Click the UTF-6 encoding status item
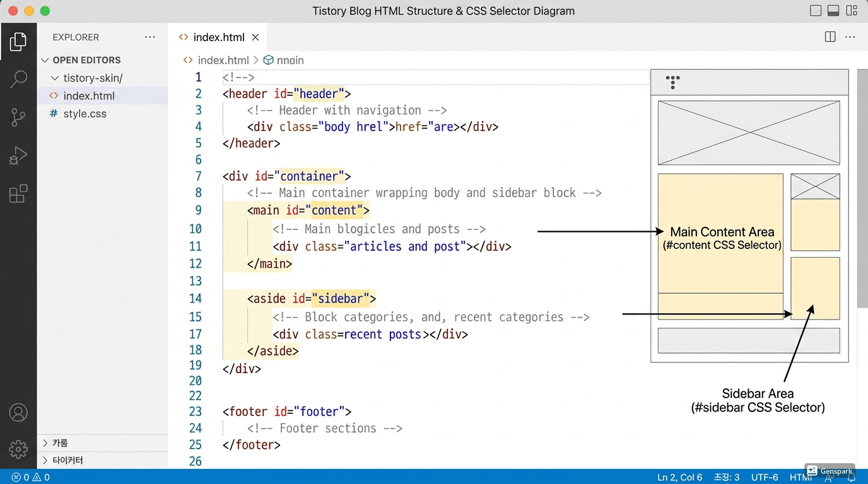868x484 pixels. pos(765,477)
